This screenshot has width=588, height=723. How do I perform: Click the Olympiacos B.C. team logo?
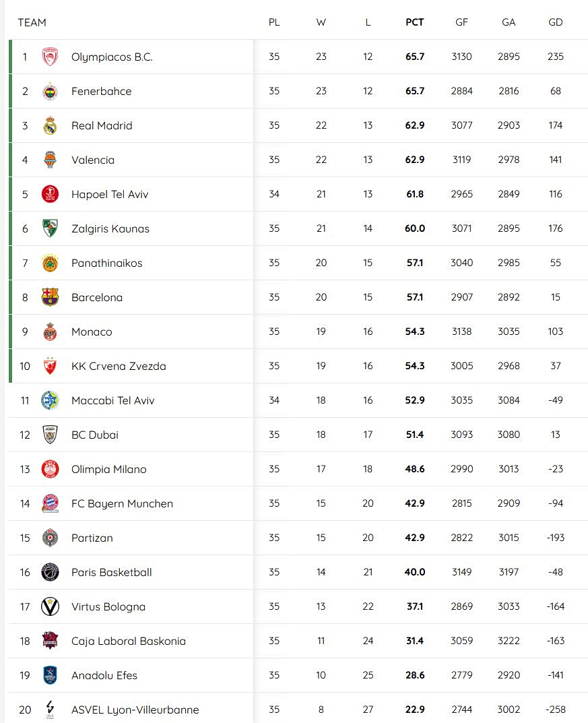(50, 57)
